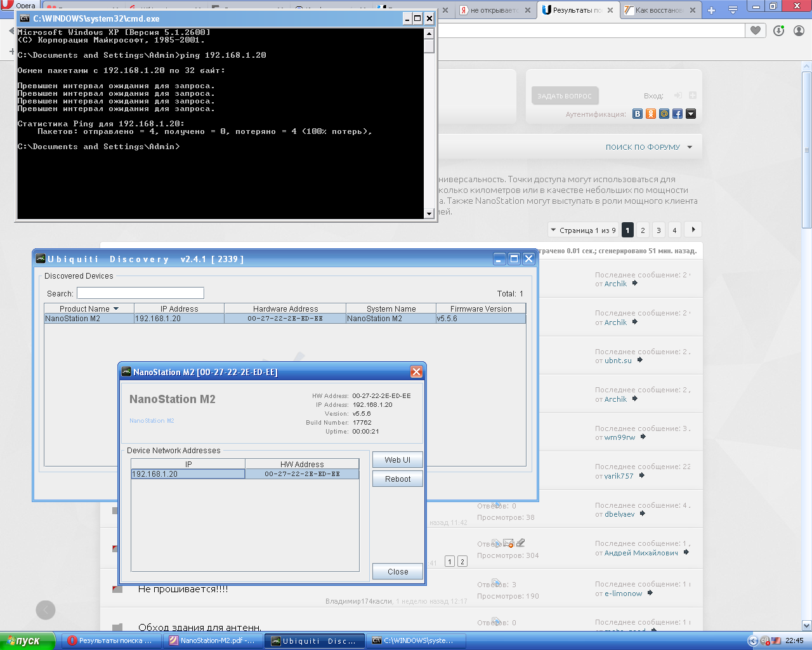Click the forum login arrow icon next to Вход
The height and width of the screenshot is (650, 812).
pyautogui.click(x=678, y=95)
